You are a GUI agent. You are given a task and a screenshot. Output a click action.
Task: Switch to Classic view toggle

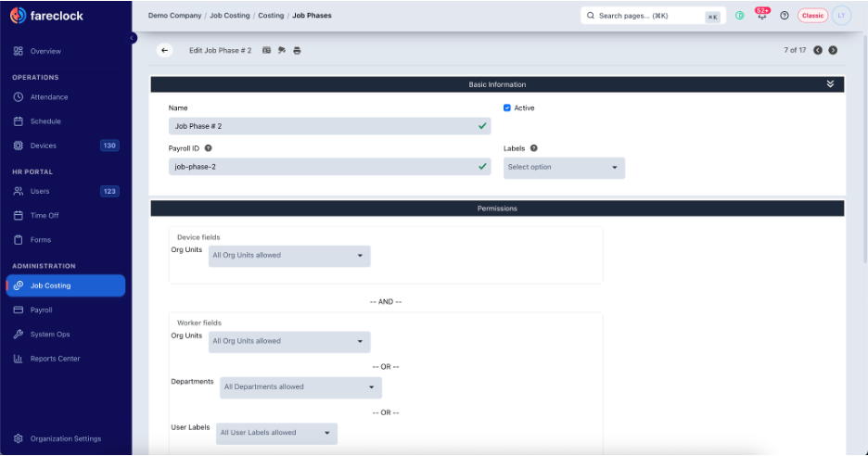tap(812, 16)
